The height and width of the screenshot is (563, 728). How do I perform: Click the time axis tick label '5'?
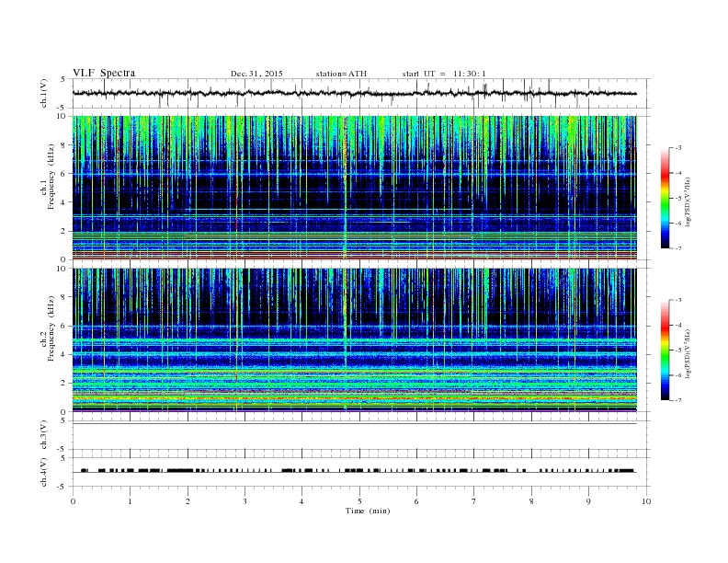point(359,501)
